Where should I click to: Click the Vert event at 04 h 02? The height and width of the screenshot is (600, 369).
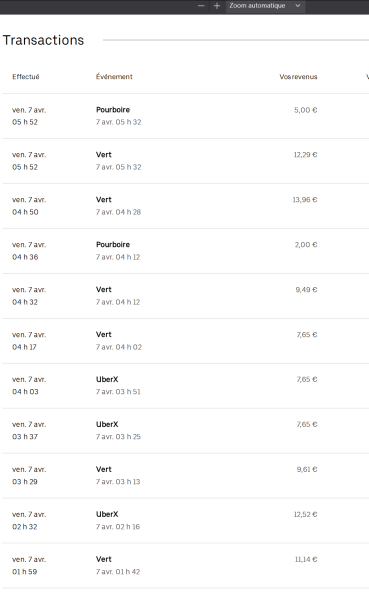[x=103, y=334]
